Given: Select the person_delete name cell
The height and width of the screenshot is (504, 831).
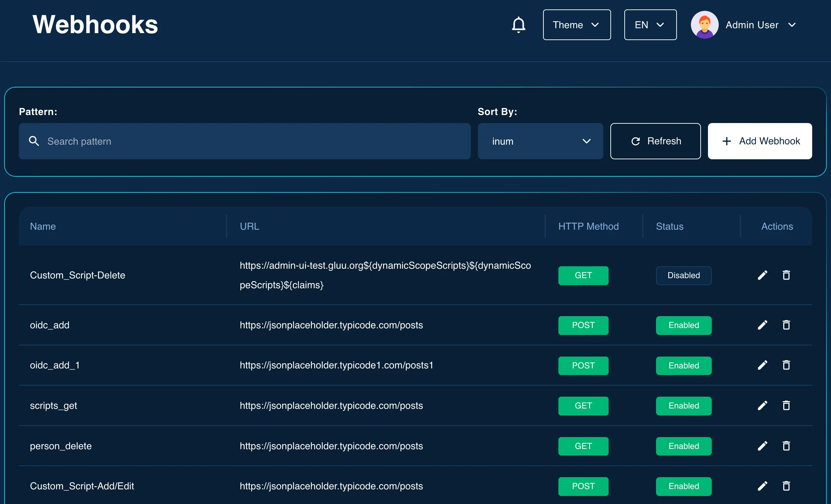Looking at the screenshot, I should click(61, 446).
